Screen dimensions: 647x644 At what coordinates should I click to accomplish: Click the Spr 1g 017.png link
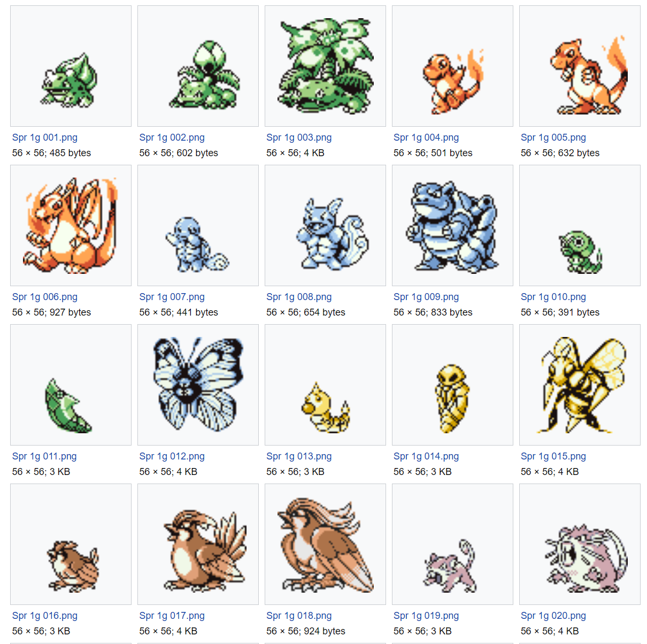(x=172, y=616)
